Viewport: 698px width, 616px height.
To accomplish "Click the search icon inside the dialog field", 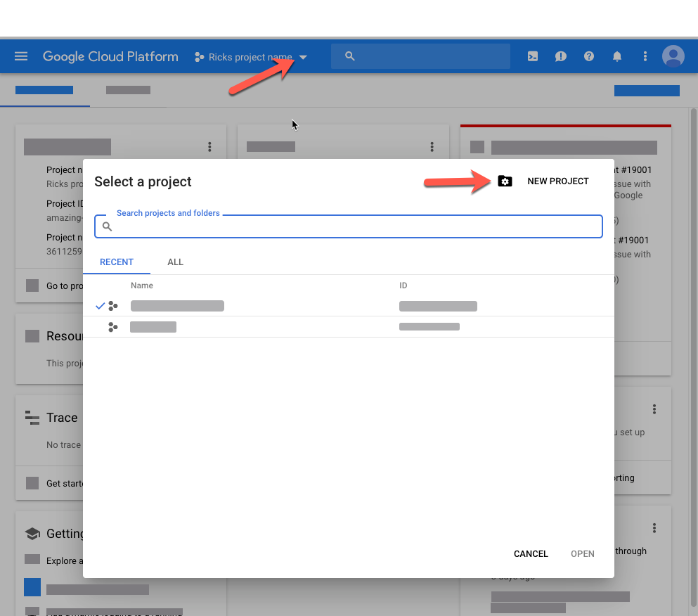I will (107, 226).
